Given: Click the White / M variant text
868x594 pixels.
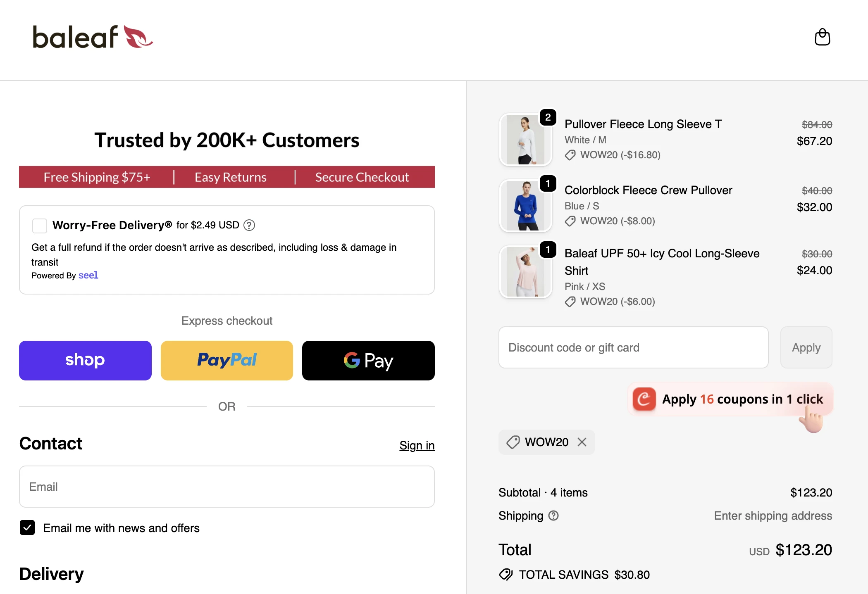Looking at the screenshot, I should pos(585,140).
